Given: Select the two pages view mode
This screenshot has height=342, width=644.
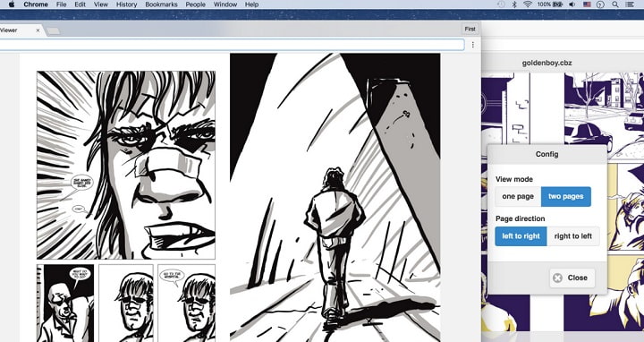Looking at the screenshot, I should (x=566, y=196).
